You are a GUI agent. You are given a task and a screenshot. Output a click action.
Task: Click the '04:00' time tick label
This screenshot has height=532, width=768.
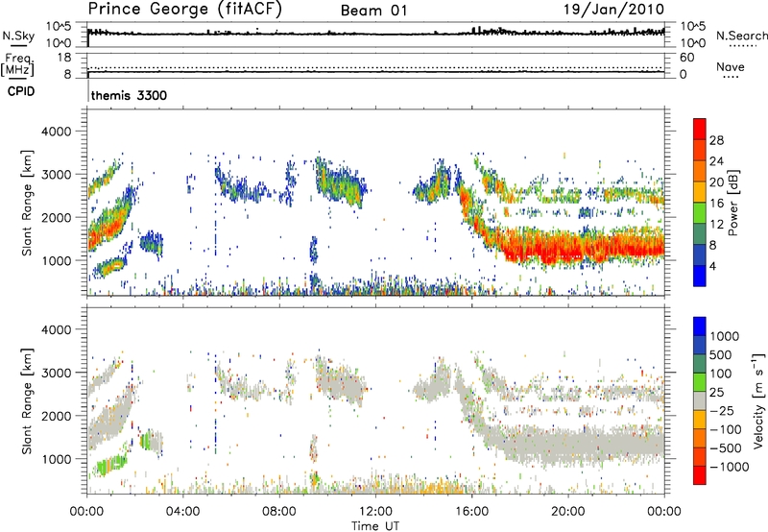coord(182,512)
